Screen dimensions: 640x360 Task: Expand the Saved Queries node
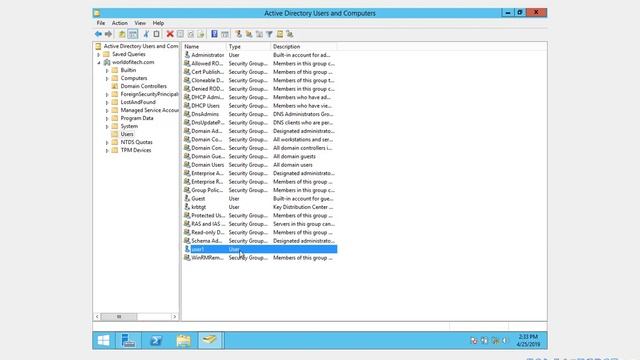coord(98,54)
